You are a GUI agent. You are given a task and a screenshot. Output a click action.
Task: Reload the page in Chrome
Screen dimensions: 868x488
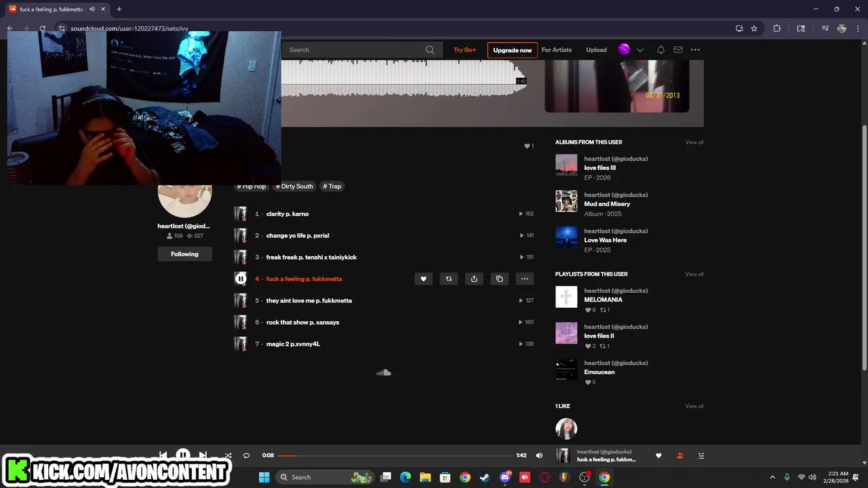pos(42,28)
